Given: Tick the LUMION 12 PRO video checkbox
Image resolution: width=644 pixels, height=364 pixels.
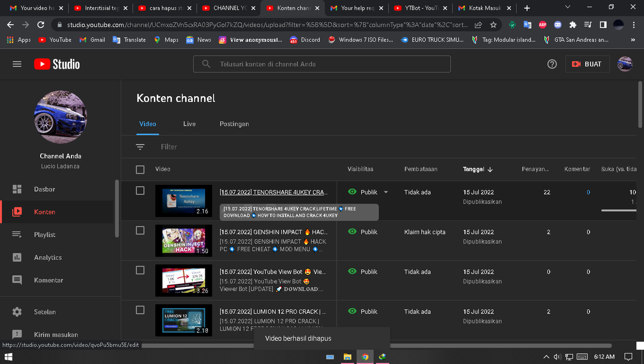Looking at the screenshot, I should tap(140, 310).
